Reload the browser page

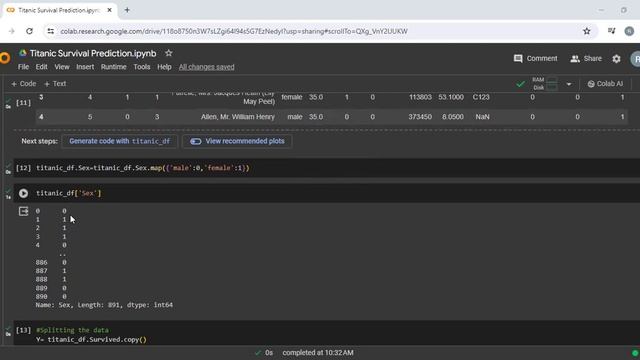point(29,31)
